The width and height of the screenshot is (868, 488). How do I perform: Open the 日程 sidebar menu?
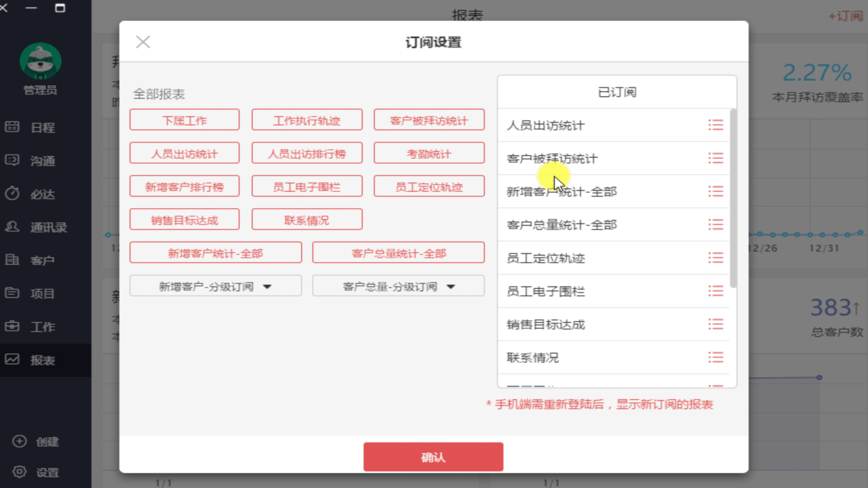pyautogui.click(x=42, y=127)
